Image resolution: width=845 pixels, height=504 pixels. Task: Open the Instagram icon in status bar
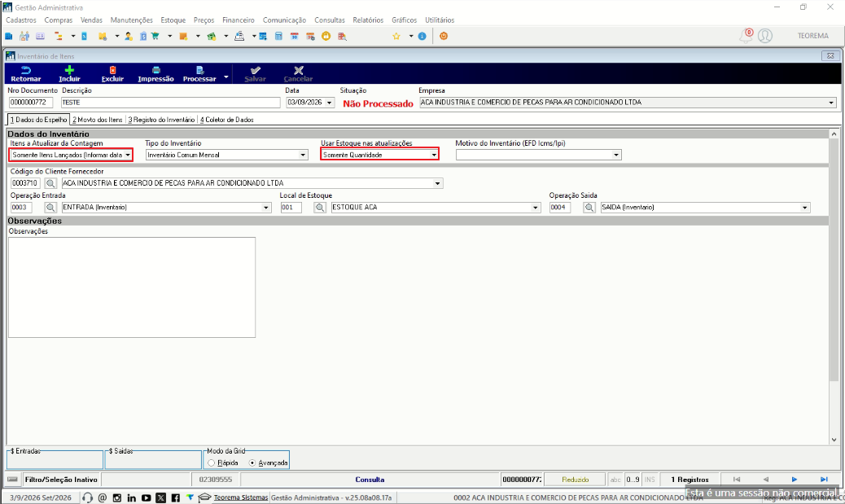tap(117, 497)
